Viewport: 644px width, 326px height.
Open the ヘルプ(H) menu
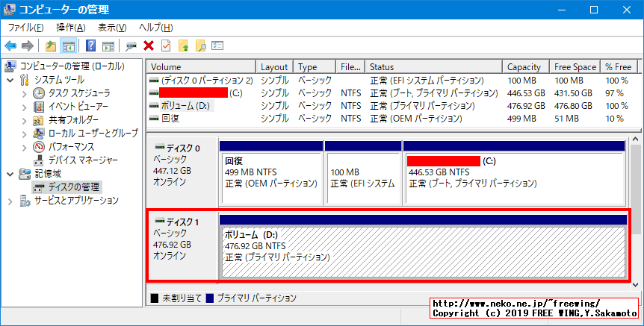click(155, 28)
